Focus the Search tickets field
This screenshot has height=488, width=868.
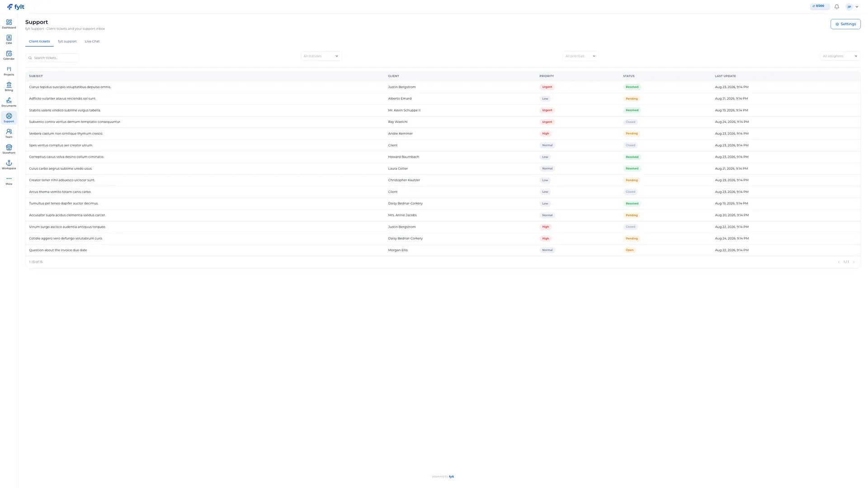52,58
